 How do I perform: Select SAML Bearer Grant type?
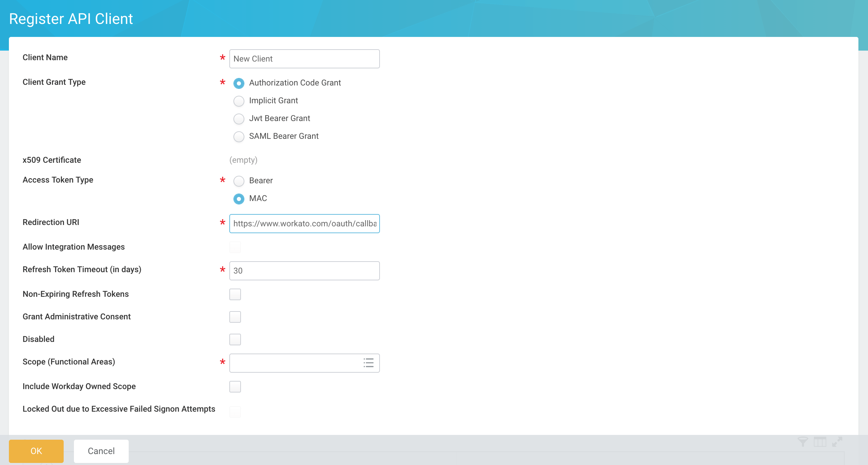pos(239,136)
